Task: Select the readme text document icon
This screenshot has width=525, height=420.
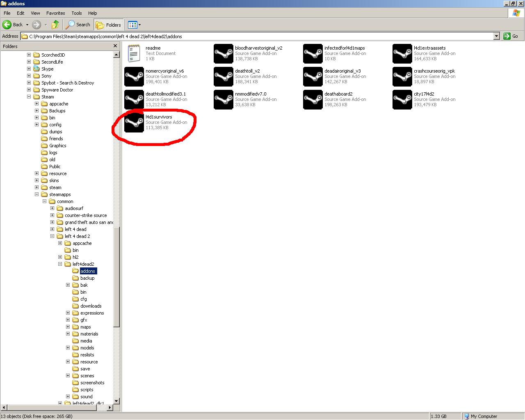Action: (x=134, y=54)
